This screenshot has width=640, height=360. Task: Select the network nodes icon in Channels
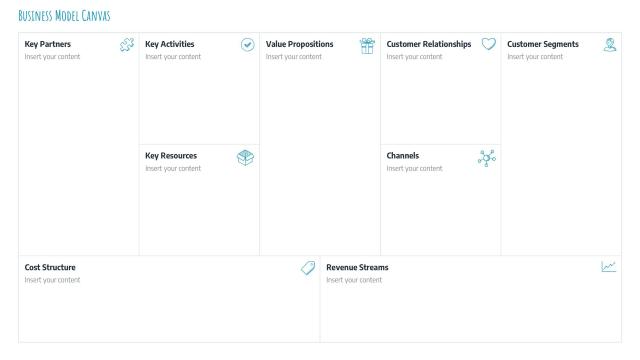[487, 158]
